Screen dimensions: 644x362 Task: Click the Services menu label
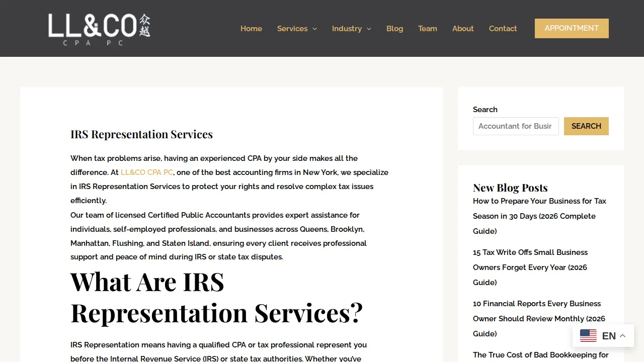coord(292,29)
